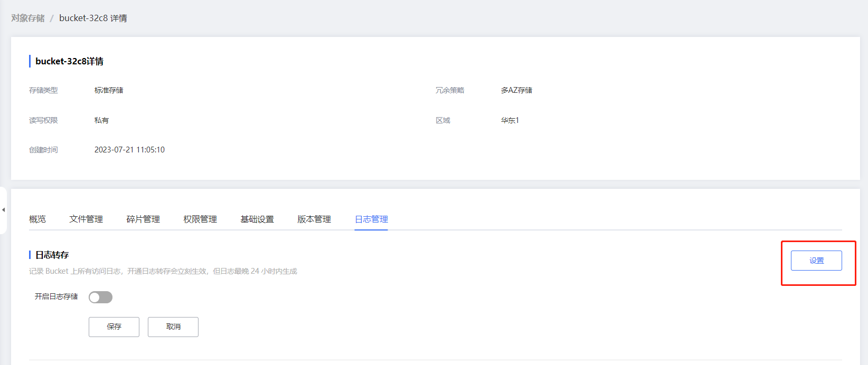The height and width of the screenshot is (365, 868).
Task: Click the 标准存储 storage type value
Action: point(109,91)
